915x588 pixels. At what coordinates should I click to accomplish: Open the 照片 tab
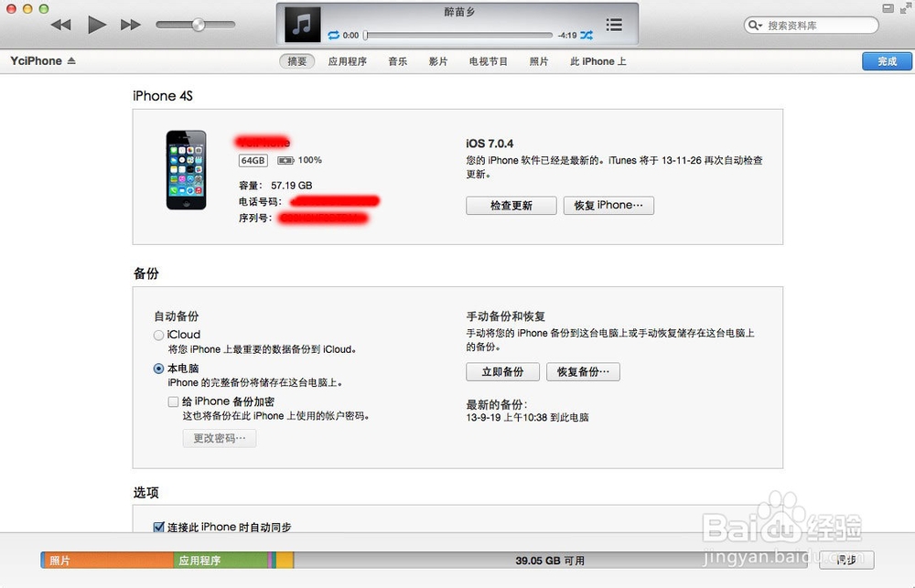[539, 61]
